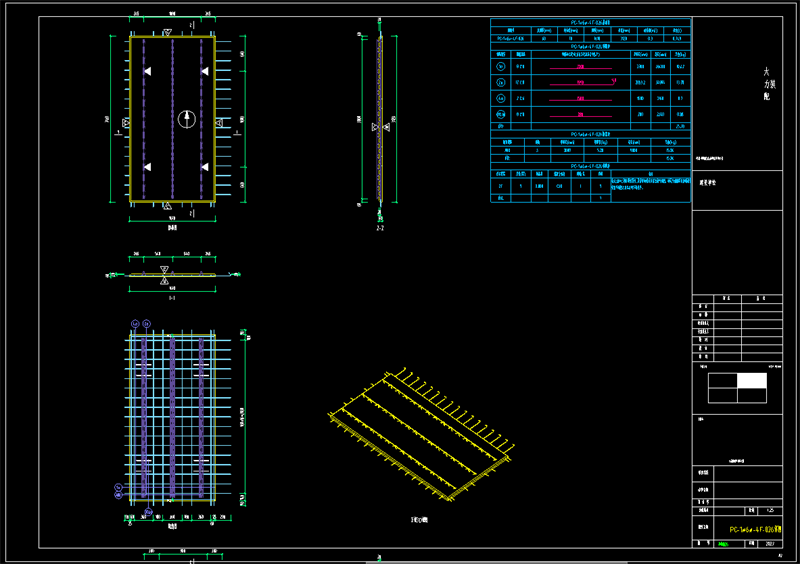Select the lower-right white lifting triangle in the top plan

pos(205,167)
